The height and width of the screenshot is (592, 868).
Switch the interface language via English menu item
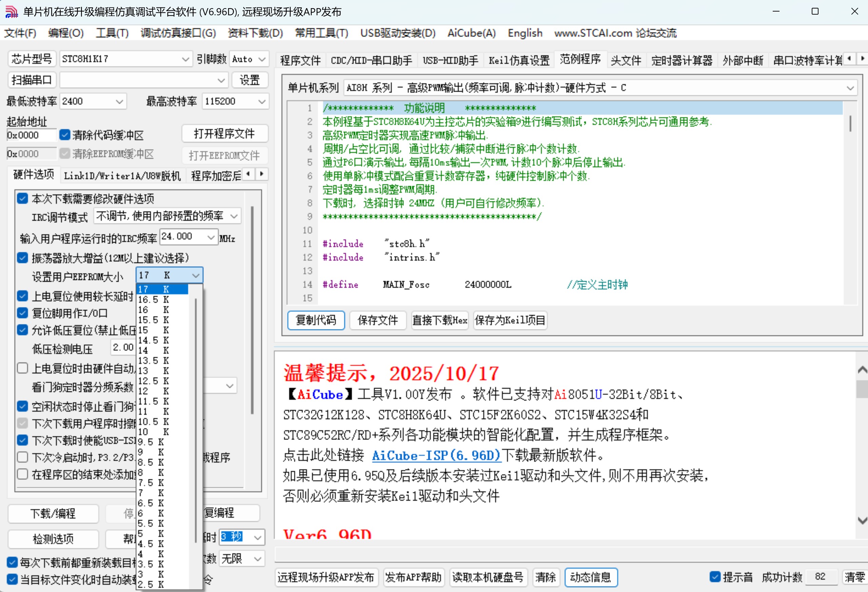pyautogui.click(x=525, y=33)
